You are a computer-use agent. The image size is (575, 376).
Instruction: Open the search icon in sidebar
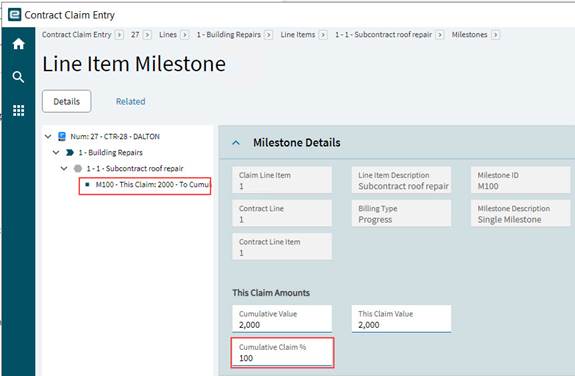[18, 77]
